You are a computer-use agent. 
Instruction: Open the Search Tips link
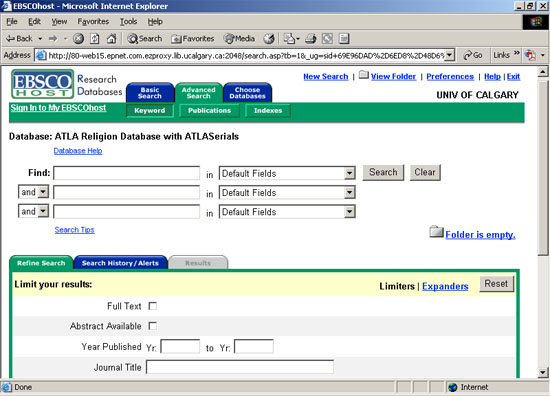tap(74, 230)
